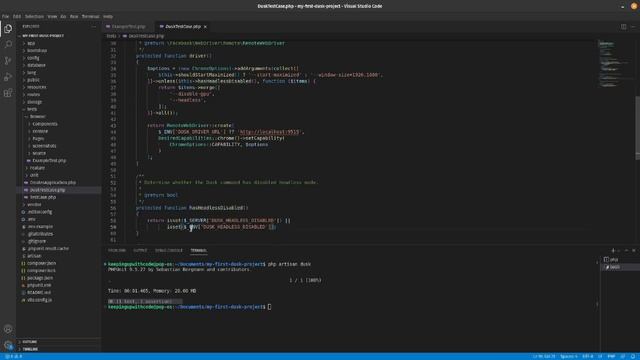Screen dimensions: 640x360
Task: Open editor more actions ellipsis
Action: [x=633, y=27]
